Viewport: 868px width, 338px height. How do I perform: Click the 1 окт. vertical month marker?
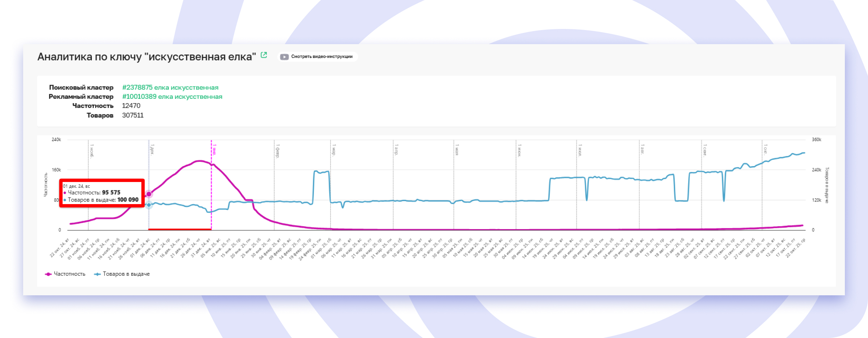[762, 181]
